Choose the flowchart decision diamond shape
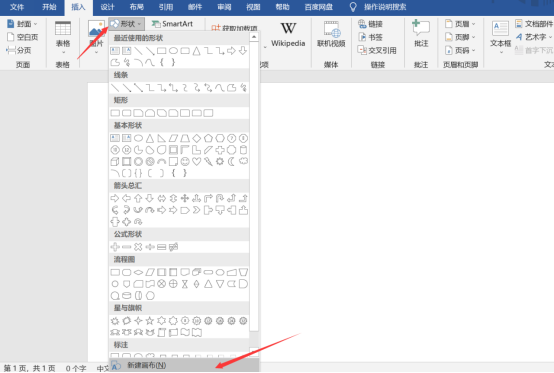This screenshot has width=554, height=373. tap(138, 272)
